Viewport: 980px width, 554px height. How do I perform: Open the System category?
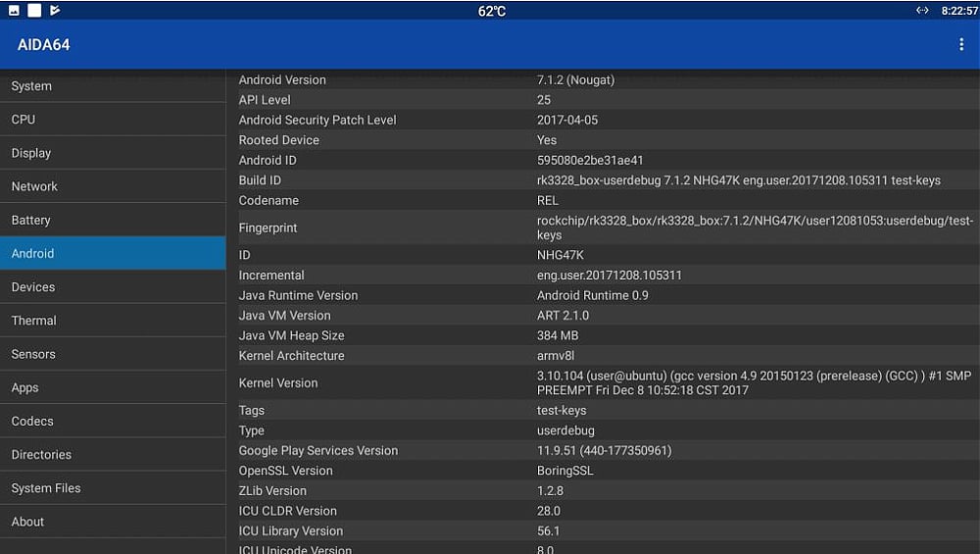(x=113, y=86)
